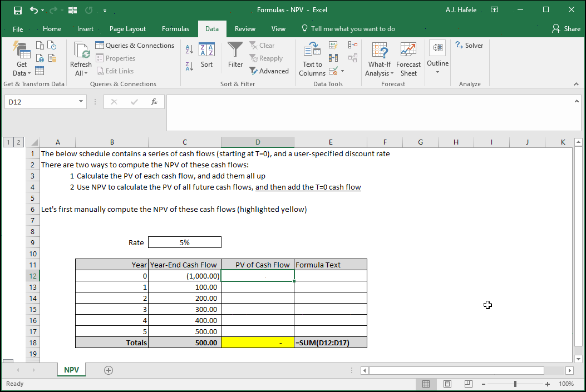Click the Existing Connections icon
586x392 pixels.
[x=52, y=58]
